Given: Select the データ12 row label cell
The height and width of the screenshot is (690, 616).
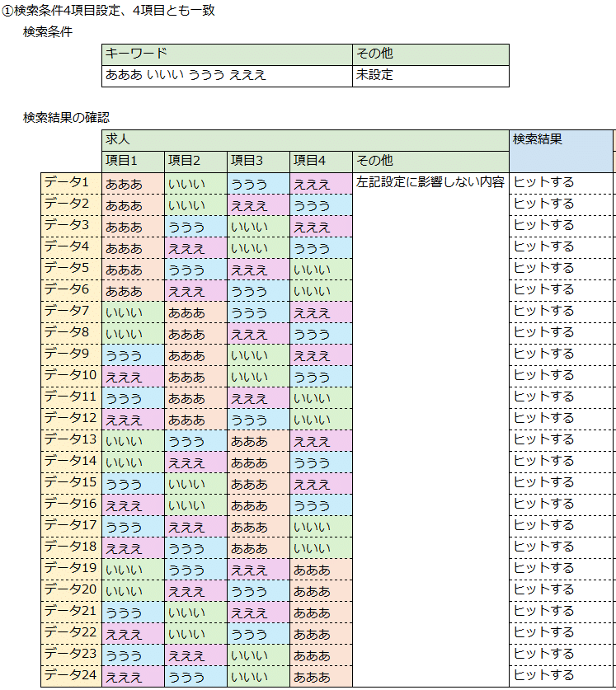Looking at the screenshot, I should coord(71,418).
